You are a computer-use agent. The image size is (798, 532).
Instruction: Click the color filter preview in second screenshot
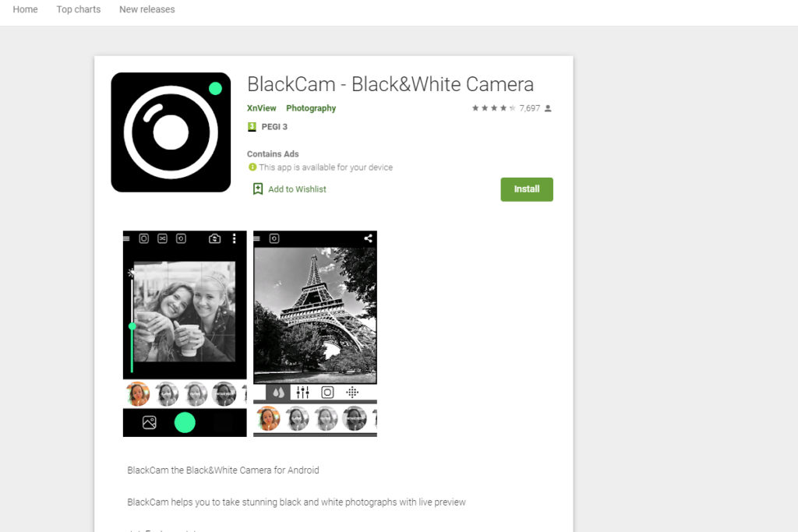[x=268, y=418]
